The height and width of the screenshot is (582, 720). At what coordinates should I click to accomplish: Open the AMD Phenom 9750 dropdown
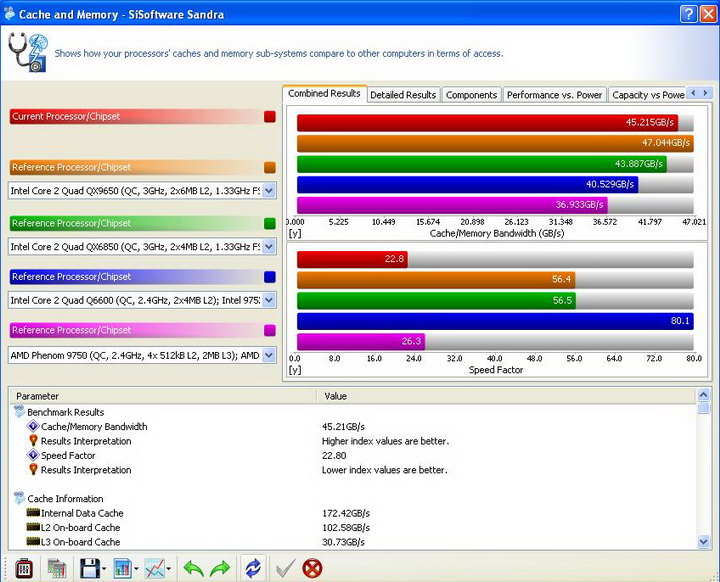tap(269, 355)
